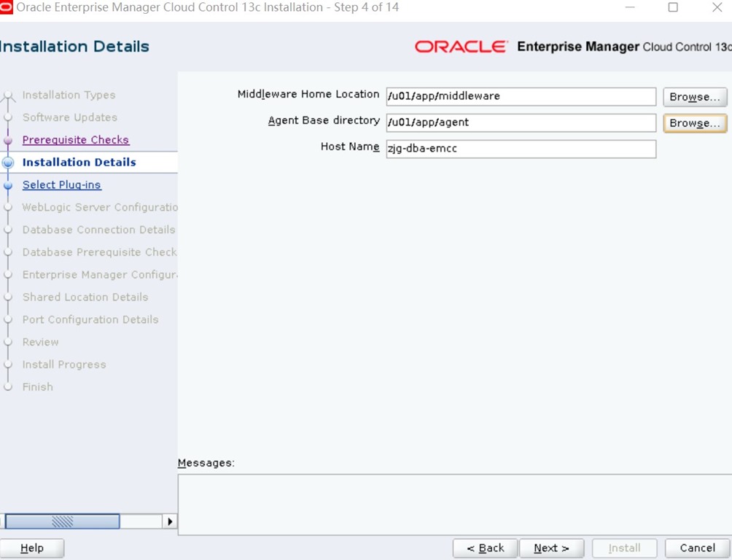This screenshot has height=560, width=732.
Task: Click the Middleware Home Location label
Action: (308, 94)
